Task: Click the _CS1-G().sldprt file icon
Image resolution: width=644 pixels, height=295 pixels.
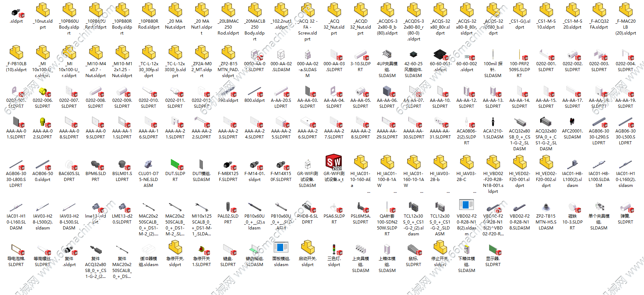Action: [520, 10]
